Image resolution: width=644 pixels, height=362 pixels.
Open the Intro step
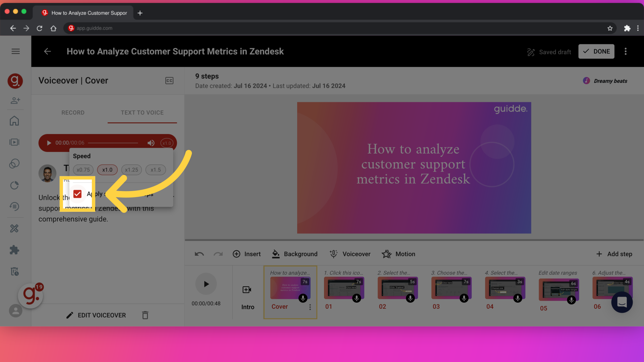(x=248, y=297)
